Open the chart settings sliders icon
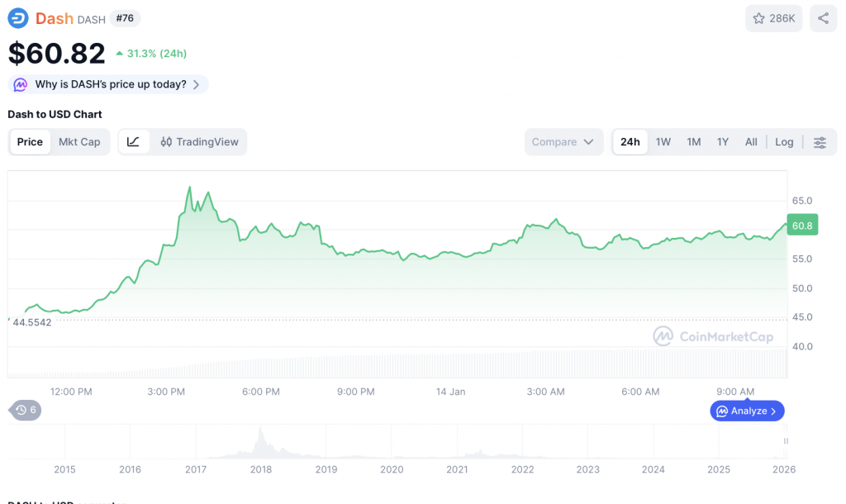 (x=820, y=142)
